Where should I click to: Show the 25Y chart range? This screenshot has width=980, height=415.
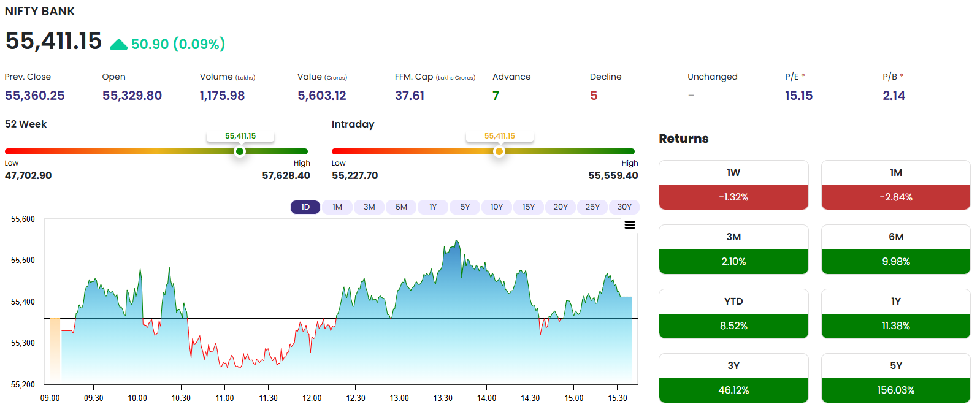coord(592,207)
